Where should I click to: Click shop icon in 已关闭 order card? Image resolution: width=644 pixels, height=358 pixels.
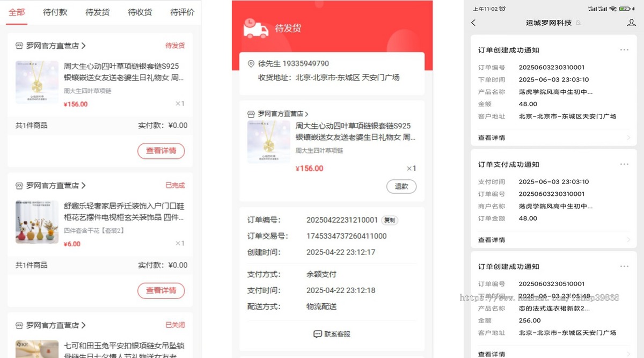point(19,325)
